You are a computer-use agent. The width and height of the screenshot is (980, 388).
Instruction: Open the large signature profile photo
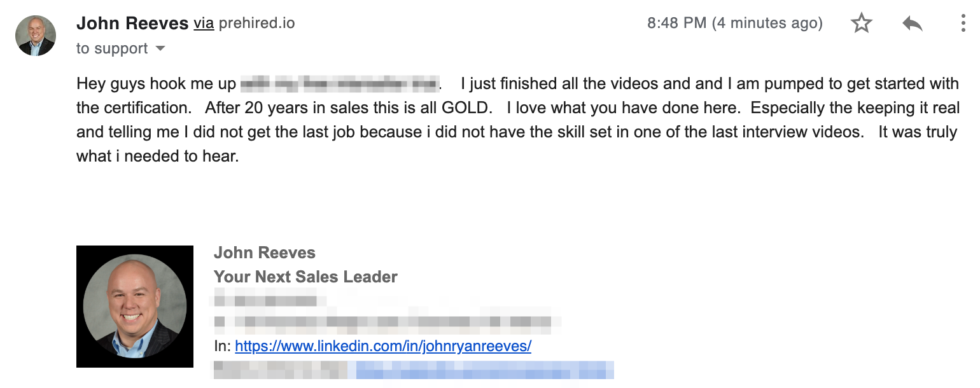click(x=135, y=307)
